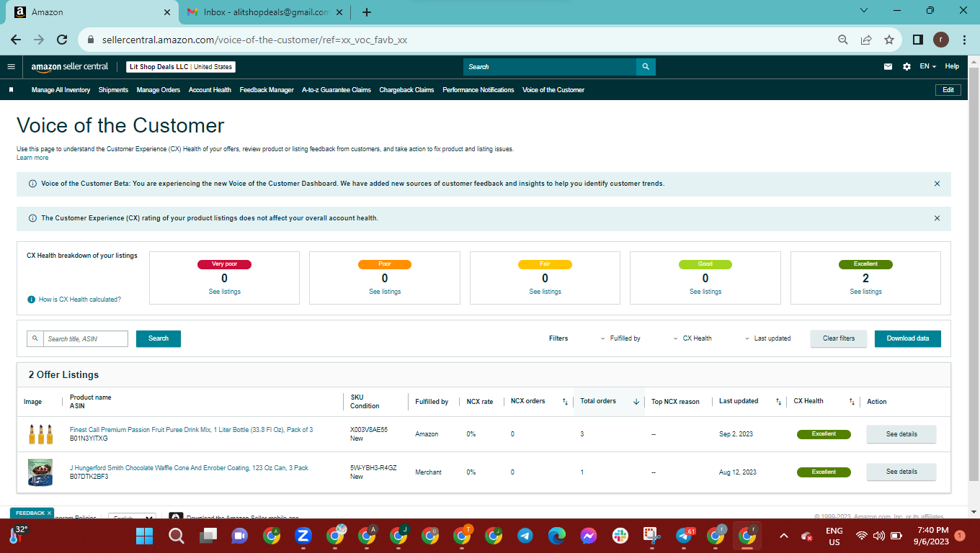Click the browser back arrow
The image size is (980, 553).
pyautogui.click(x=16, y=40)
